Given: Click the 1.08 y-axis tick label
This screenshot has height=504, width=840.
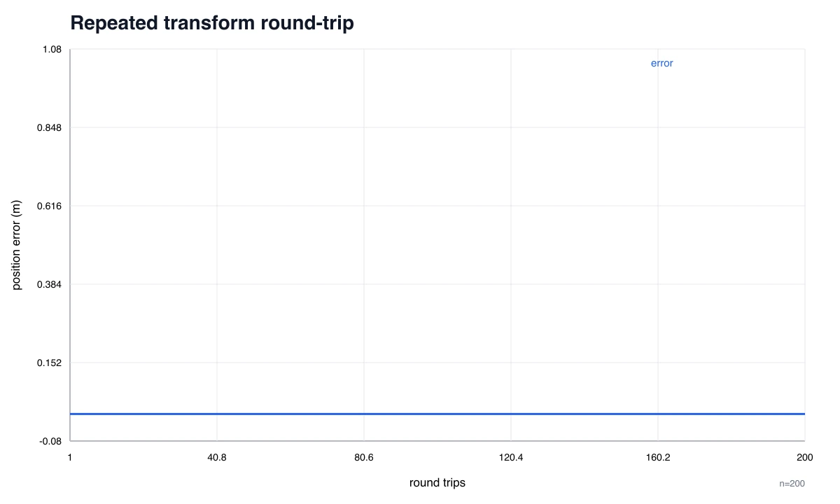Looking at the screenshot, I should click(52, 49).
